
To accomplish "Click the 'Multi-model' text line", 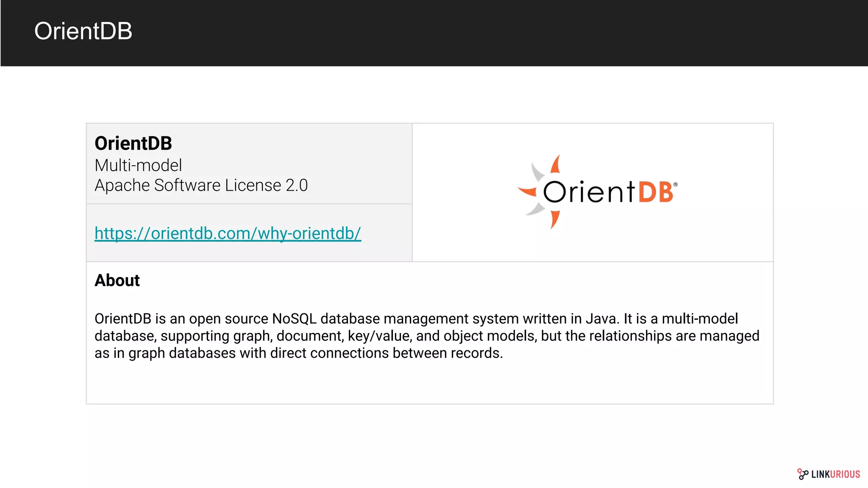I will pos(138,165).
